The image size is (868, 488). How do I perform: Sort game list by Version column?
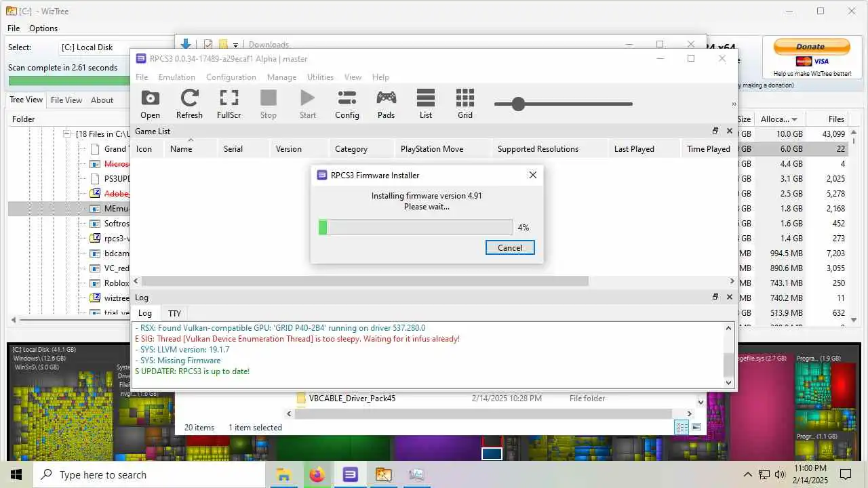[299, 148]
